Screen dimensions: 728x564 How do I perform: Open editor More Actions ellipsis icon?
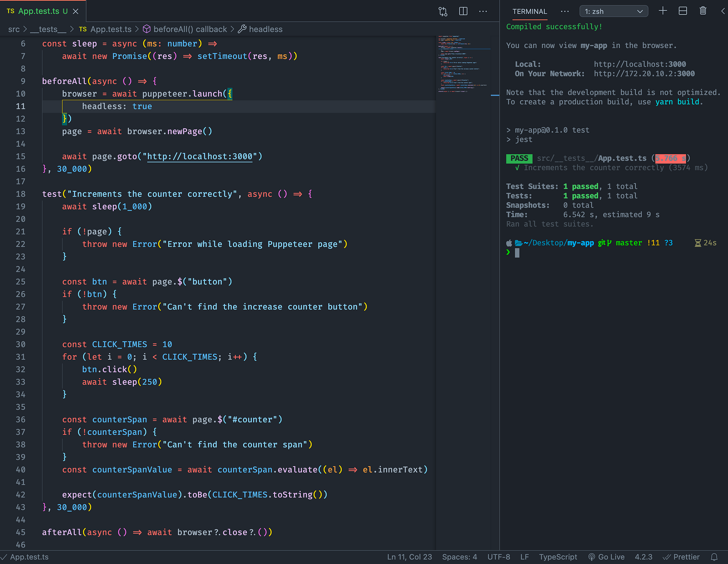pos(483,11)
